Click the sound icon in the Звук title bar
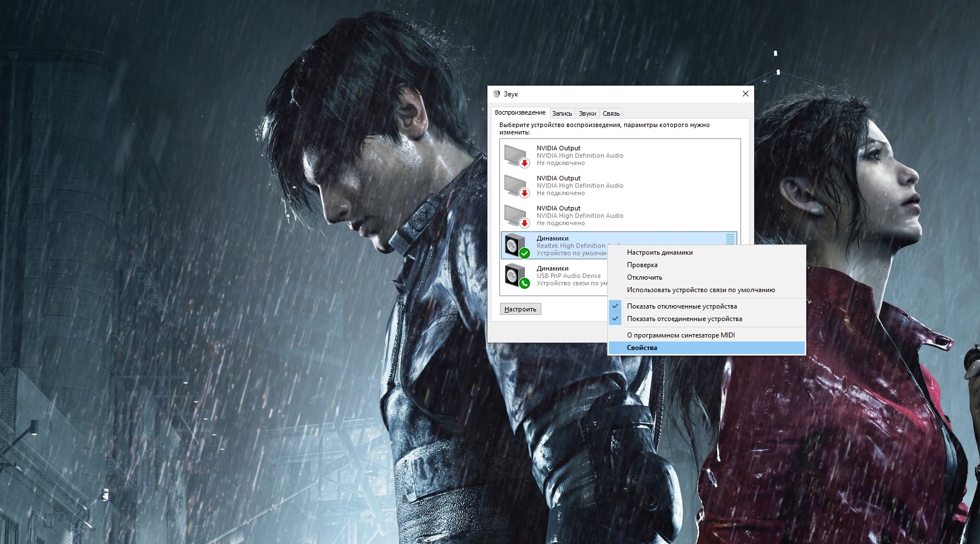The width and height of the screenshot is (980, 544). point(497,94)
